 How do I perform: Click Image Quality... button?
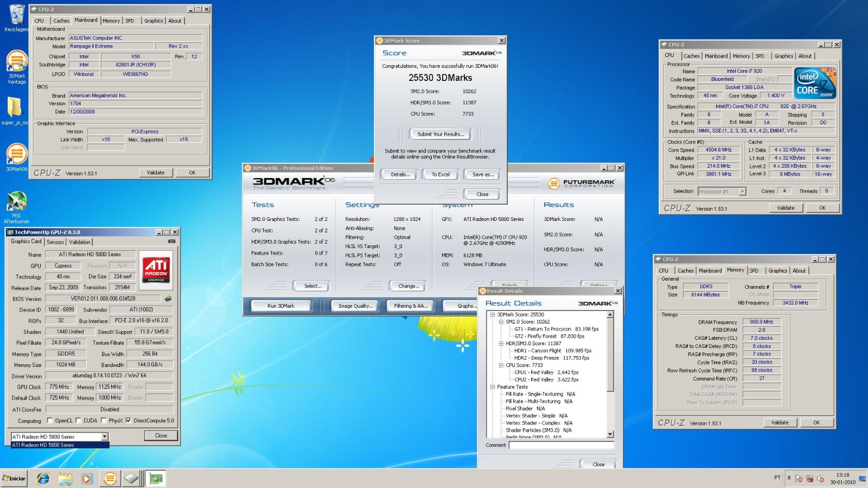coord(356,306)
